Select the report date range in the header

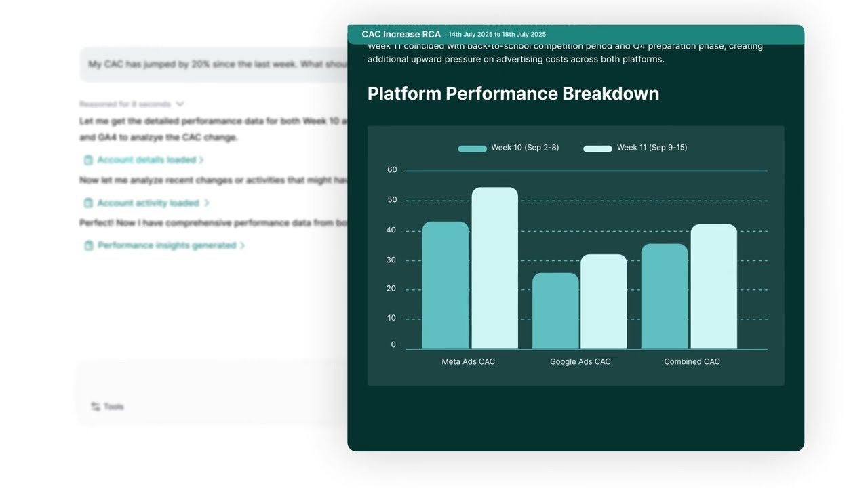pos(497,35)
